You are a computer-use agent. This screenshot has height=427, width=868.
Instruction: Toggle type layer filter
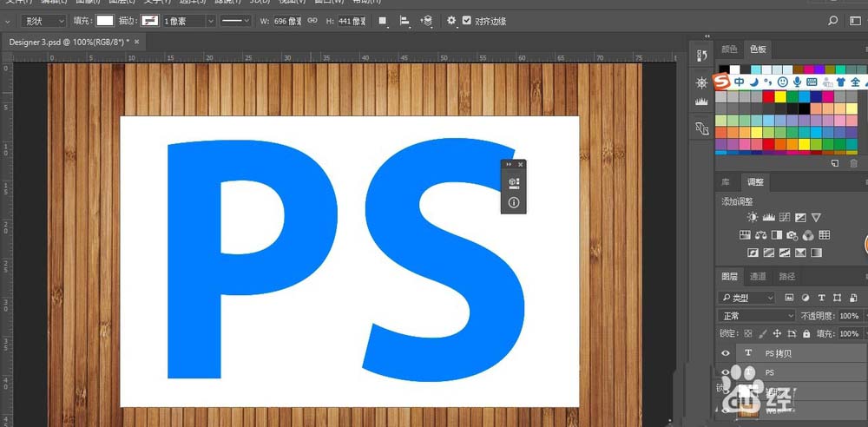click(821, 298)
